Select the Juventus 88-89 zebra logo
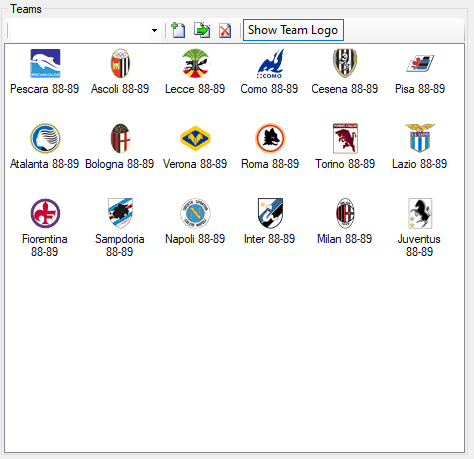 click(420, 213)
